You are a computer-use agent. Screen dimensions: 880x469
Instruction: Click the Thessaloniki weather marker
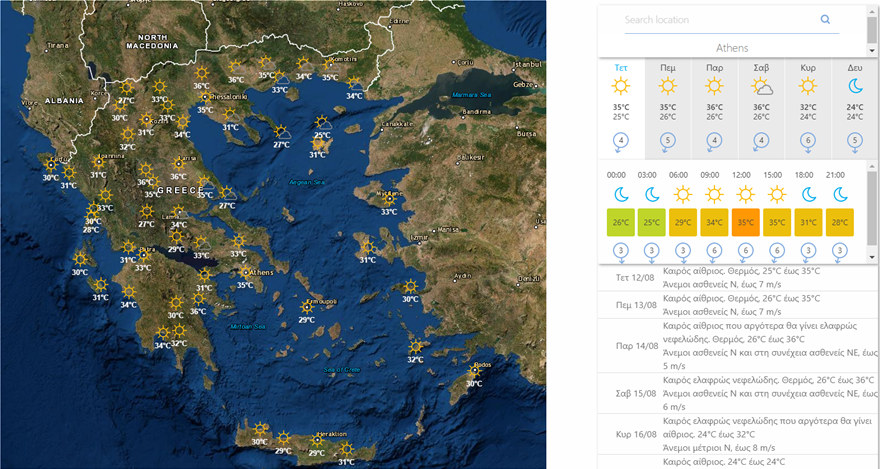tap(206, 98)
